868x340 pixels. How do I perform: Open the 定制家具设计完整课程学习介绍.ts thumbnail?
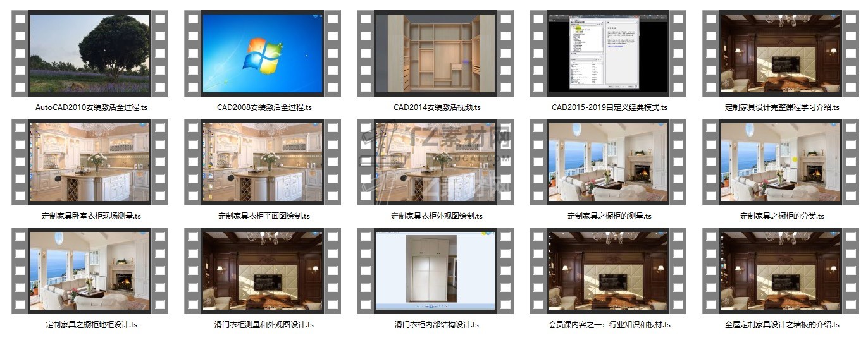(781, 54)
